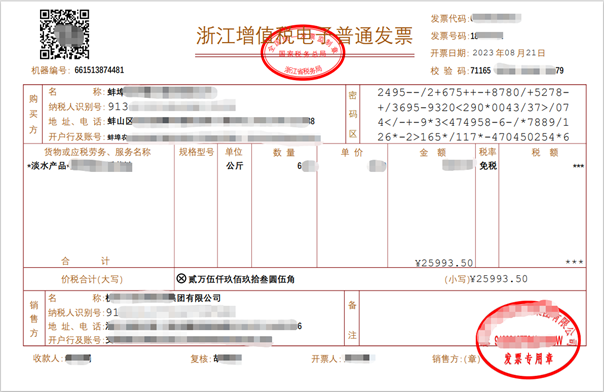Click the (小写)¥25993.50 total
604x392 pixels.
click(x=486, y=279)
